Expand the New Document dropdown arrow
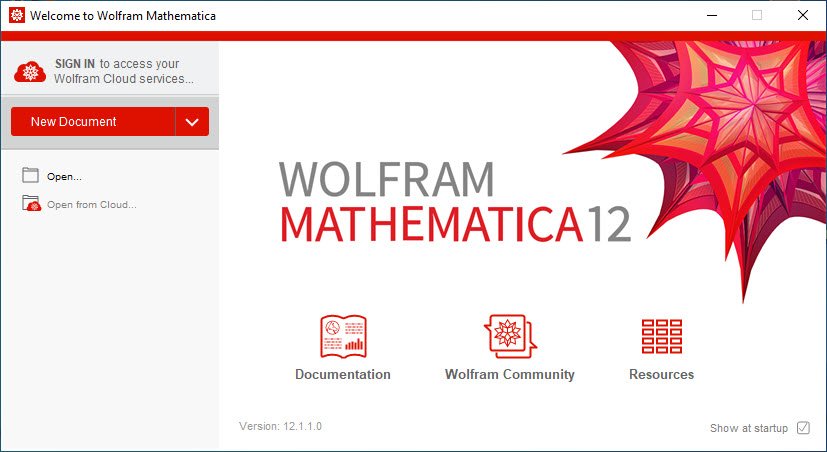The image size is (827, 452). [x=192, y=121]
